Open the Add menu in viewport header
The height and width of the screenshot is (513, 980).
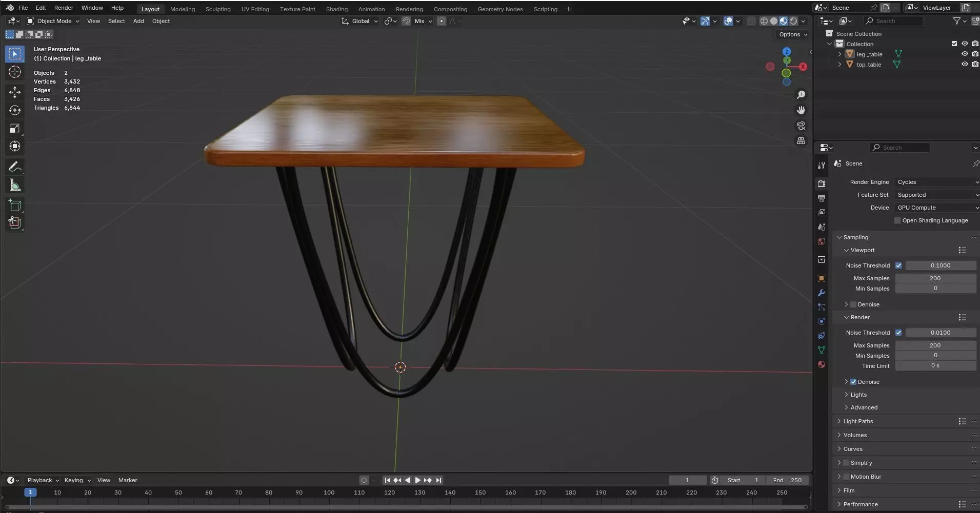[x=138, y=21]
